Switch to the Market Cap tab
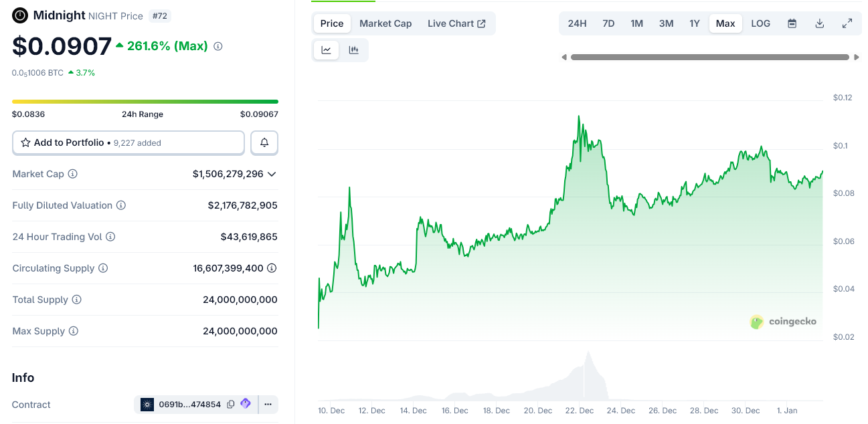The image size is (868, 424). [385, 23]
